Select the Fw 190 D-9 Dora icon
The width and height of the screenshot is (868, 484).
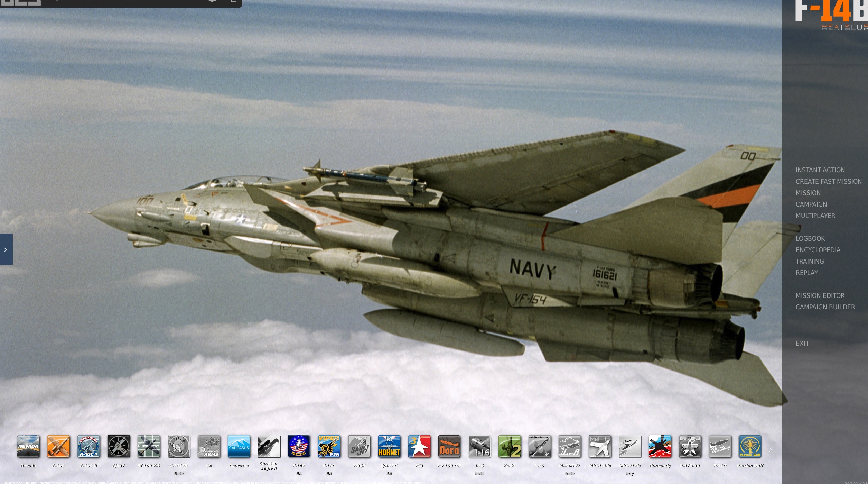click(x=450, y=447)
